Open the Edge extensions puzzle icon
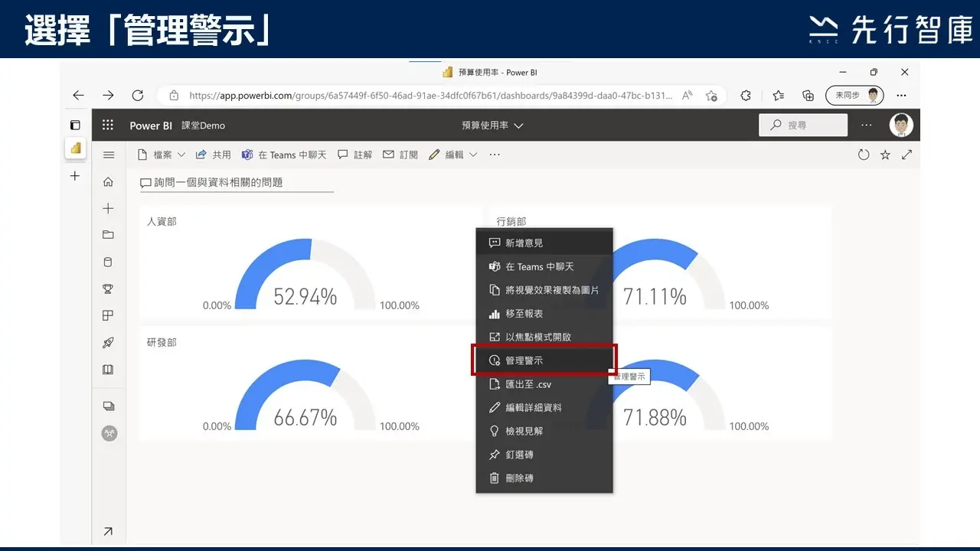The height and width of the screenshot is (551, 980). click(x=746, y=96)
